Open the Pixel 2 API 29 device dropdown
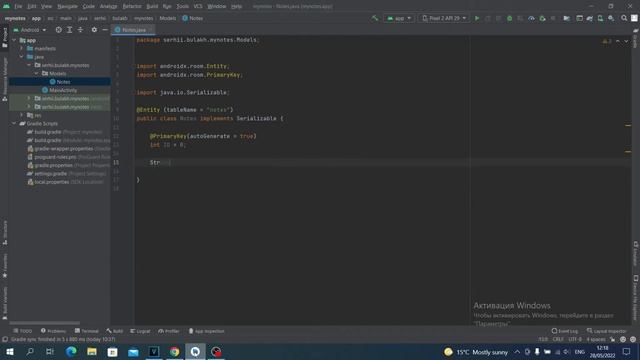 [444, 18]
